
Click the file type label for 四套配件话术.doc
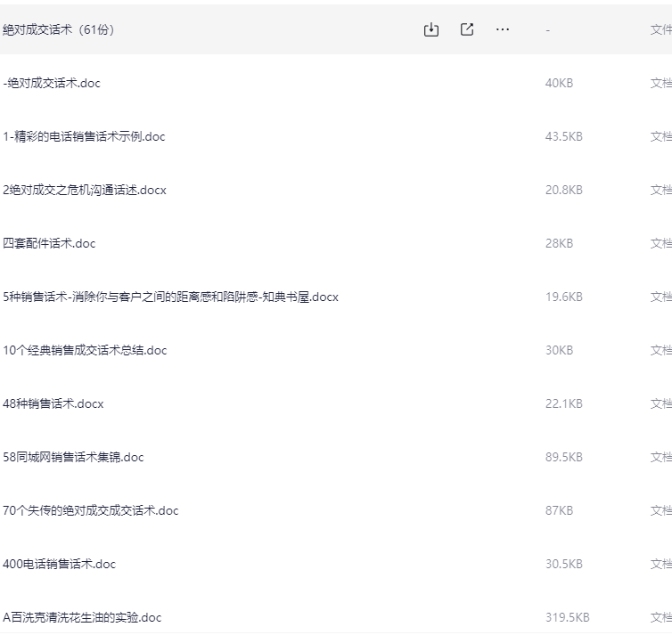click(x=660, y=243)
